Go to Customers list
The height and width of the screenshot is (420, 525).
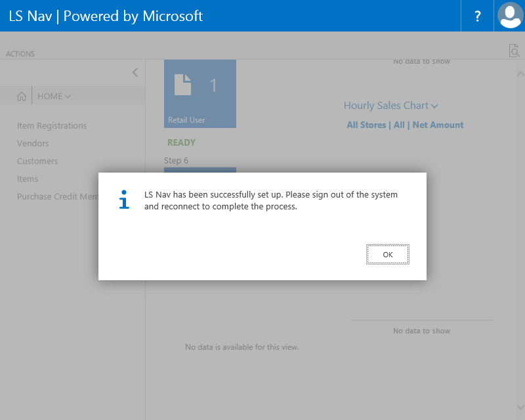(37, 161)
